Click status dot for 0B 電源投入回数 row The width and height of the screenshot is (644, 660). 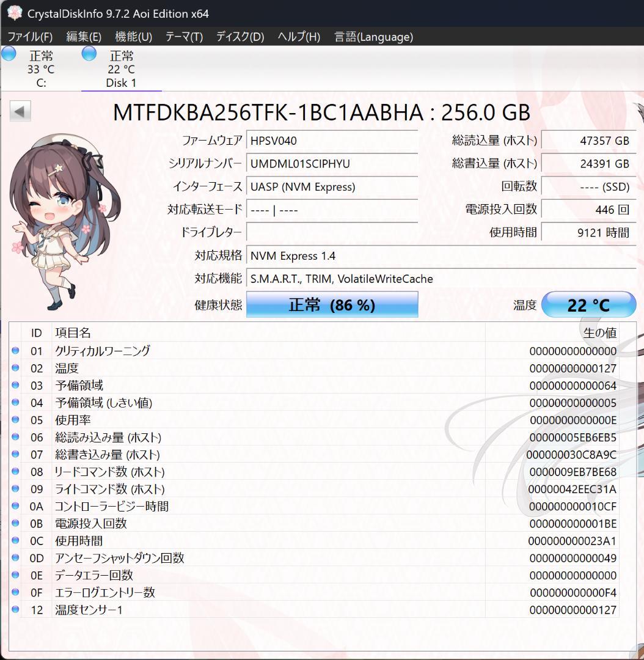(x=15, y=522)
